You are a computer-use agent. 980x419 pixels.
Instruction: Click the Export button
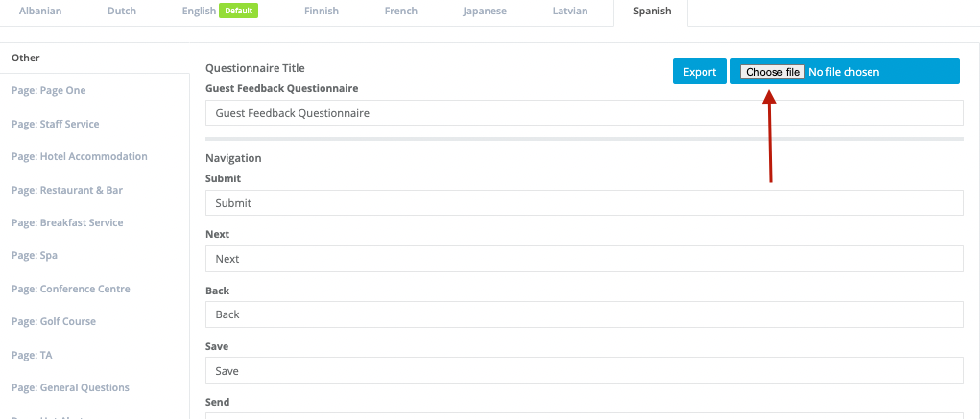coord(700,72)
